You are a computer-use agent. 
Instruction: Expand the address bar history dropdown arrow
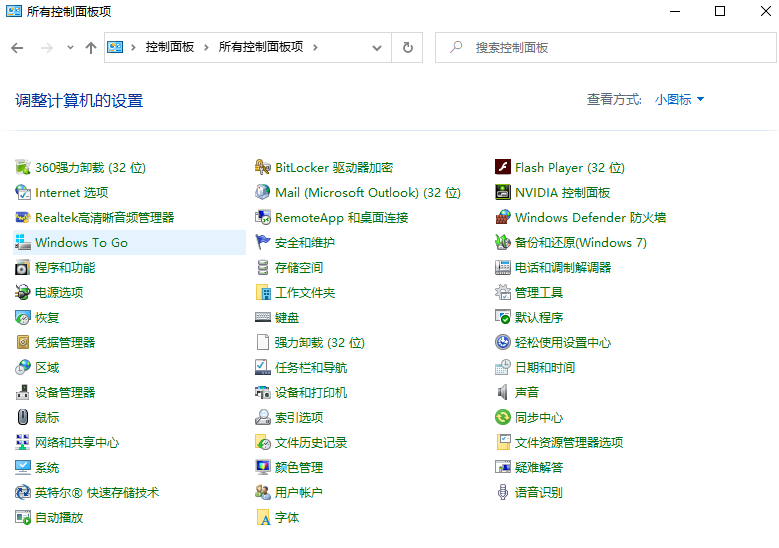(x=377, y=48)
